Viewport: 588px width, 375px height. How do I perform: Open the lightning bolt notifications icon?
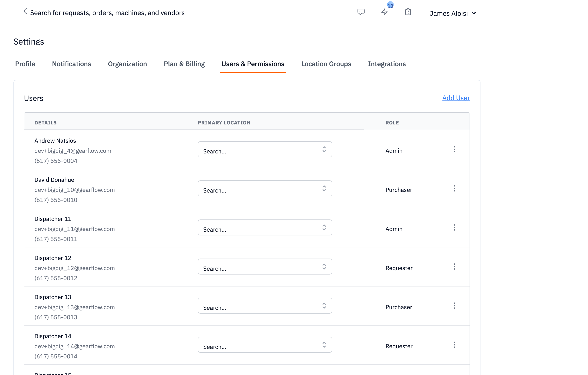[385, 12]
